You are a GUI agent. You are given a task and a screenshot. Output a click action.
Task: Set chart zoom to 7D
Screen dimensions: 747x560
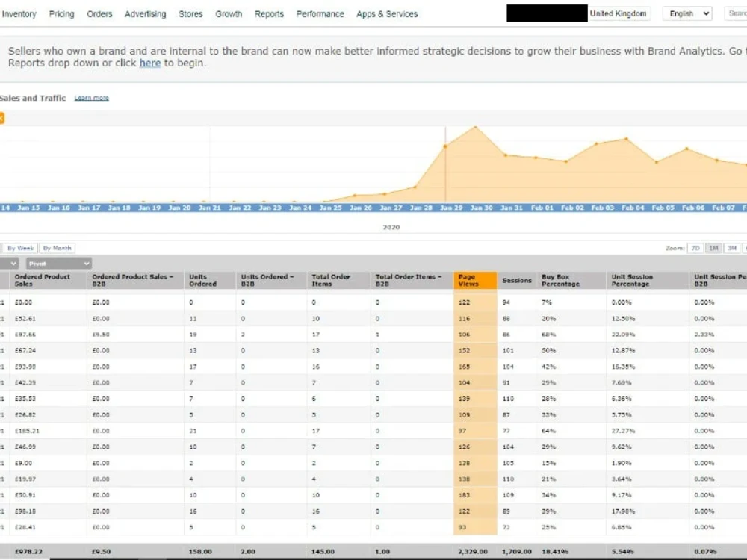coord(695,248)
